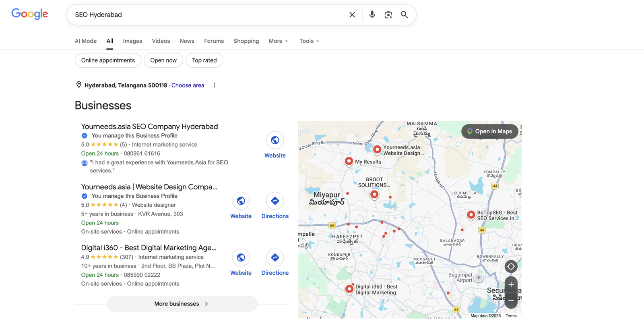The height and width of the screenshot is (332, 644).
Task: Click verified badge under Yourneeds.asia SEO Company
Action: (x=85, y=136)
